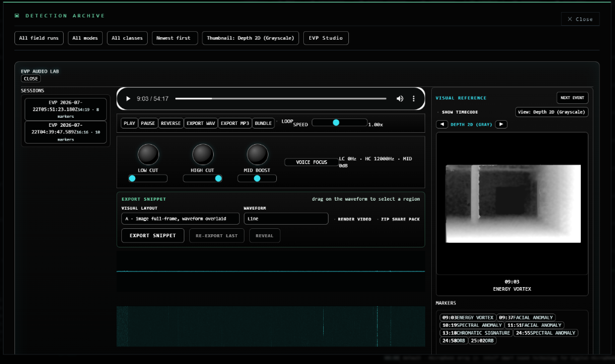Adjust the playback SPEED slider
615x364 pixels.
coord(339,123)
